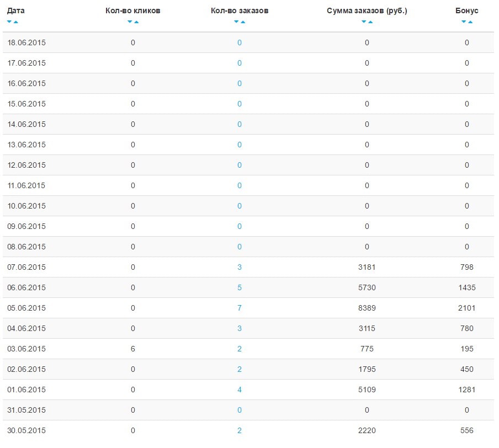This screenshot has width=499, height=448.
Task: Select the 02.06.2015 table row date
Action: click(26, 370)
